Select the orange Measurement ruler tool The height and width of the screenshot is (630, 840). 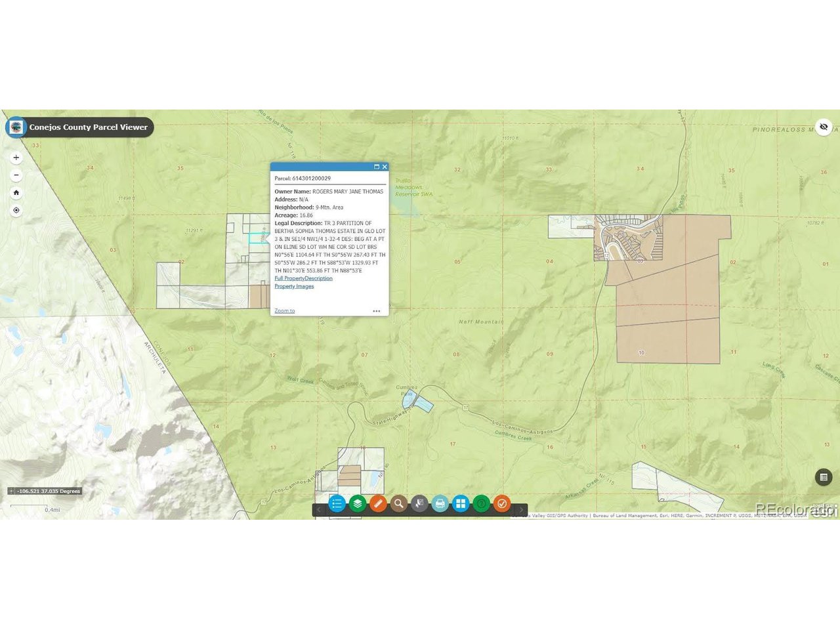(378, 503)
